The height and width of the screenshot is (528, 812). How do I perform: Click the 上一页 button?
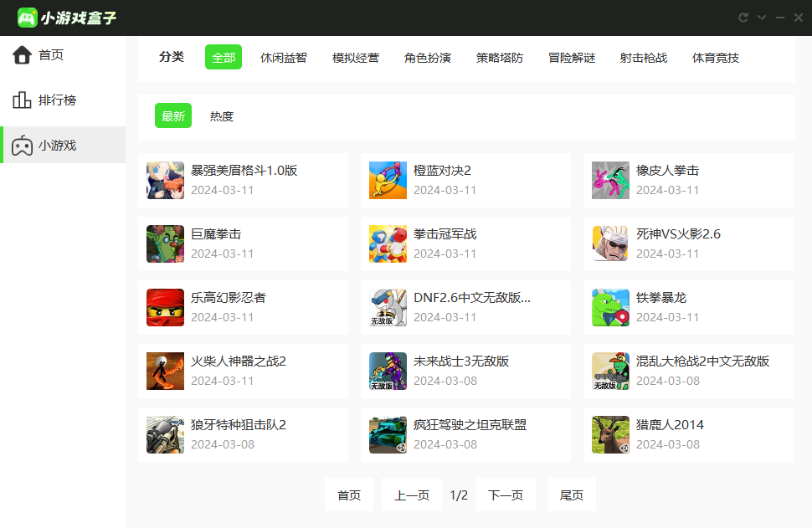point(411,495)
